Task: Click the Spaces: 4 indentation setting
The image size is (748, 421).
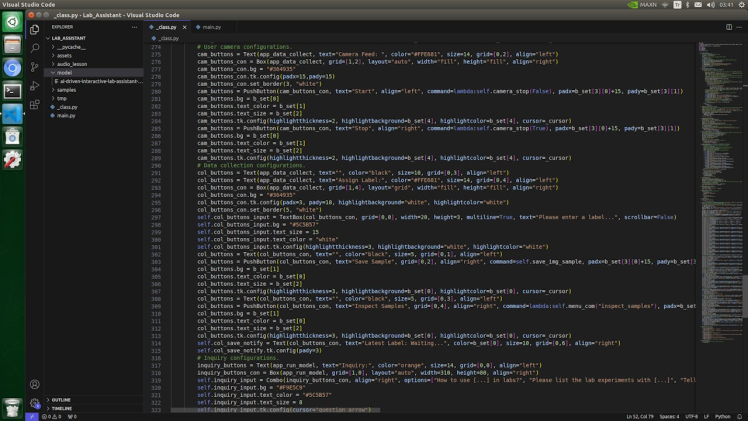Action: point(669,416)
